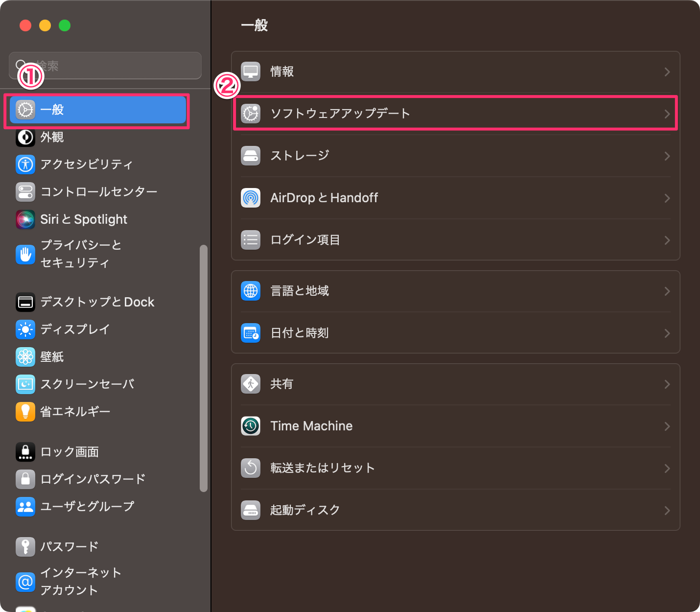700x612 pixels.
Task: Click the 壁紙 flower icon
Action: 25,357
